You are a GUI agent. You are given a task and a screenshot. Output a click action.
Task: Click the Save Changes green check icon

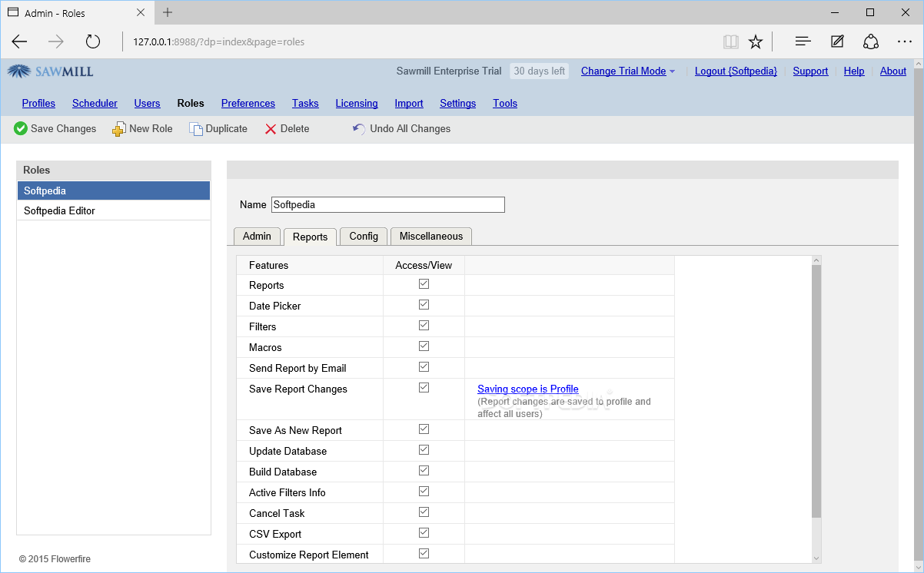point(21,129)
